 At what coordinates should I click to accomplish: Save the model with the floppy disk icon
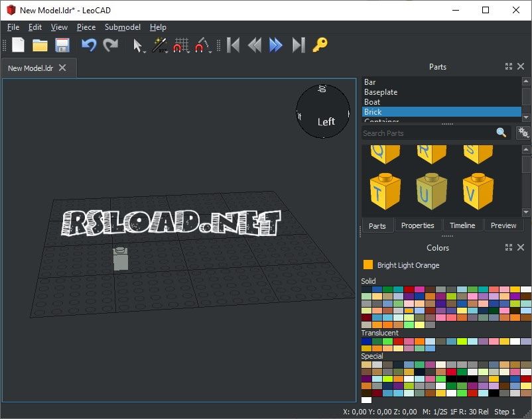(62, 45)
